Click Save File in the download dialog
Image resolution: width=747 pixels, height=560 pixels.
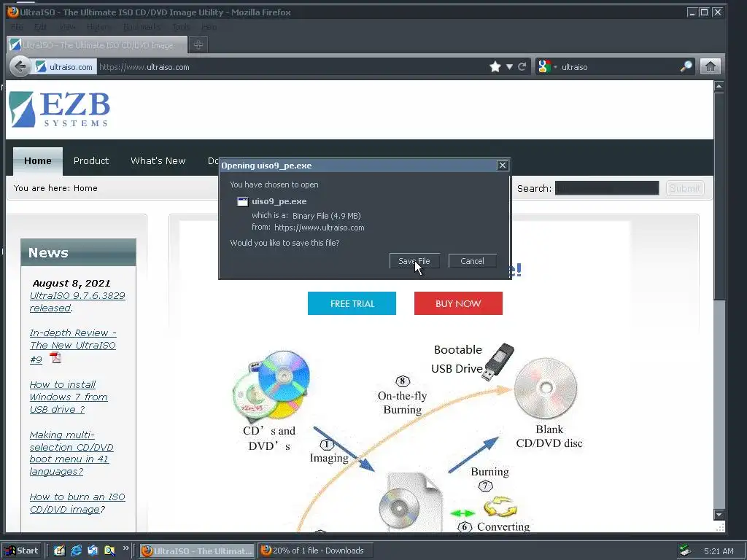click(414, 261)
